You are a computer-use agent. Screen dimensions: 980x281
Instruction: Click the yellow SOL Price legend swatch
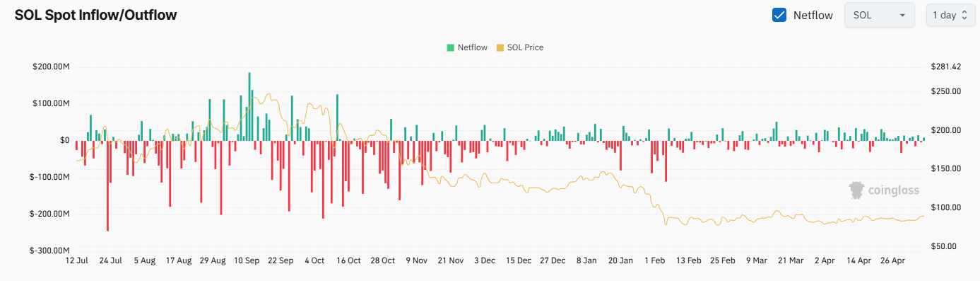click(x=500, y=47)
